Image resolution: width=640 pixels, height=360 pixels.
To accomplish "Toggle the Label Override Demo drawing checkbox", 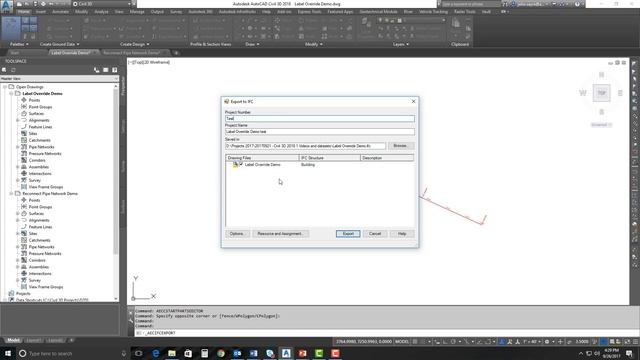I will tap(241, 164).
